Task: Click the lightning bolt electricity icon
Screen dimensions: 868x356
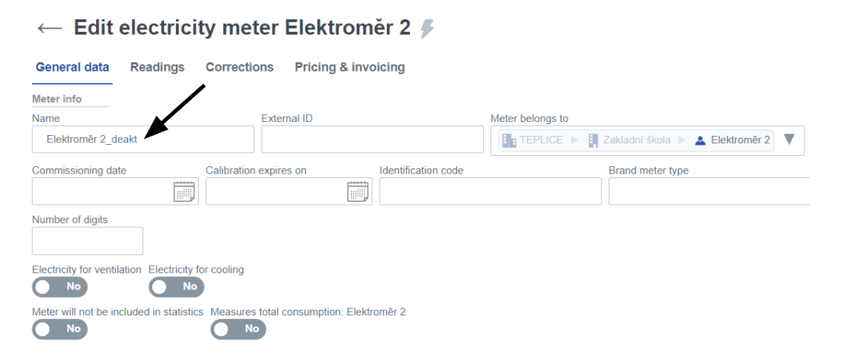Action: [x=426, y=29]
